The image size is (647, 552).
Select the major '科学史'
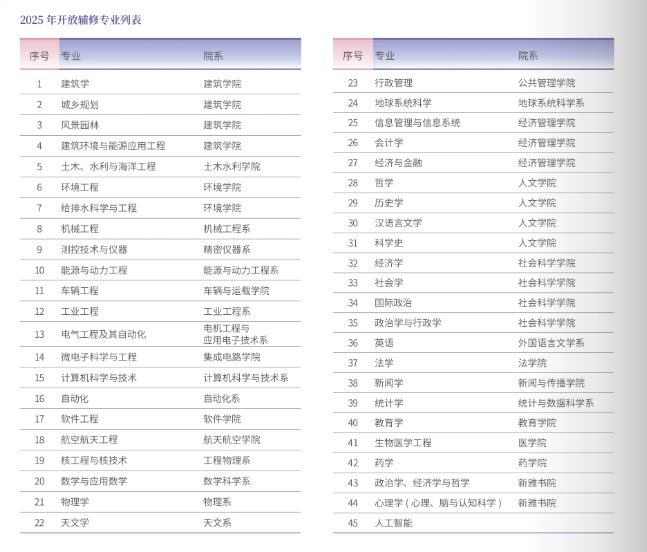pyautogui.click(x=389, y=243)
